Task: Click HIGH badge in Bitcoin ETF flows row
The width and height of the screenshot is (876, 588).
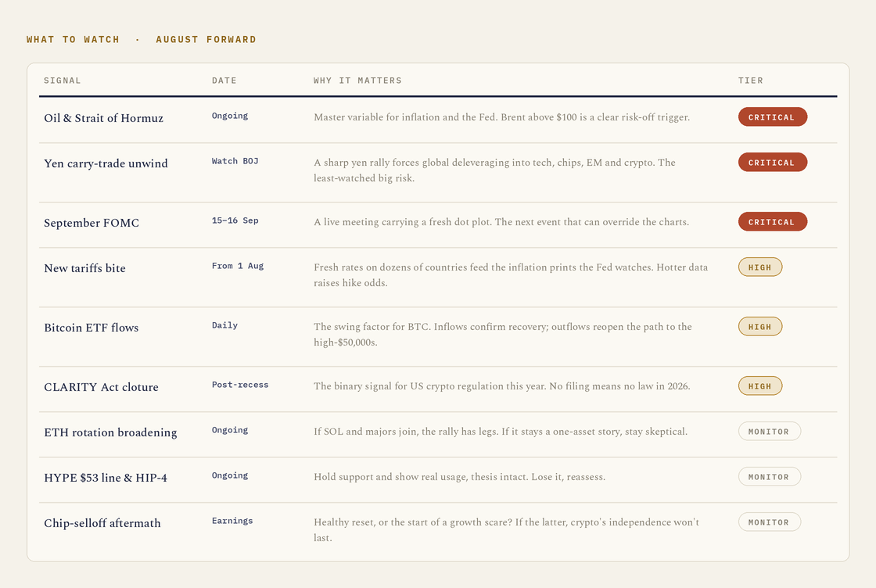Action: [x=759, y=326]
